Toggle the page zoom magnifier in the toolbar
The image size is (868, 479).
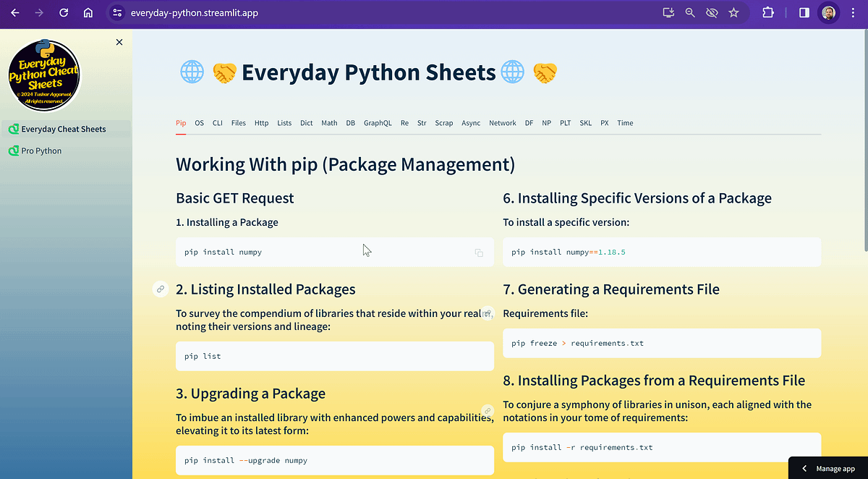(x=690, y=12)
